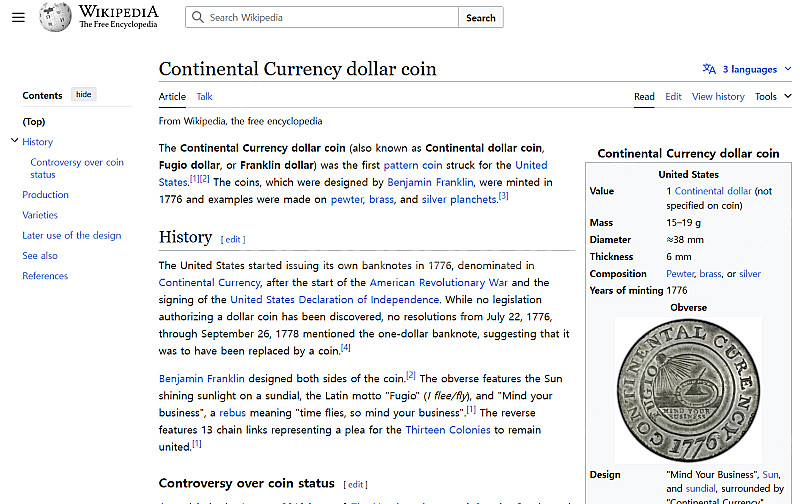800x504 pixels.
Task: Open the planchets link
Action: point(473,199)
